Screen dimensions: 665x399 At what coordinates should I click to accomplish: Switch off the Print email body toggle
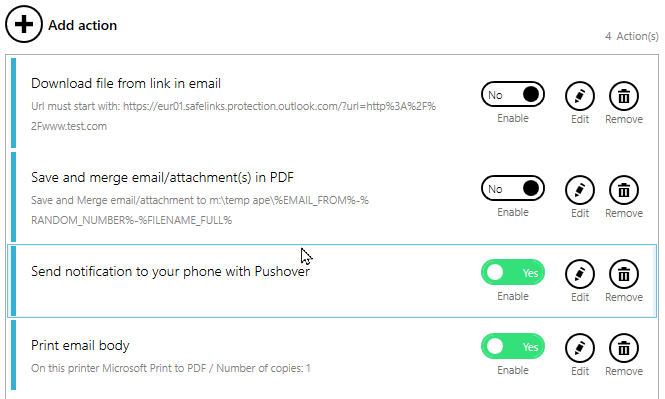[x=513, y=346]
